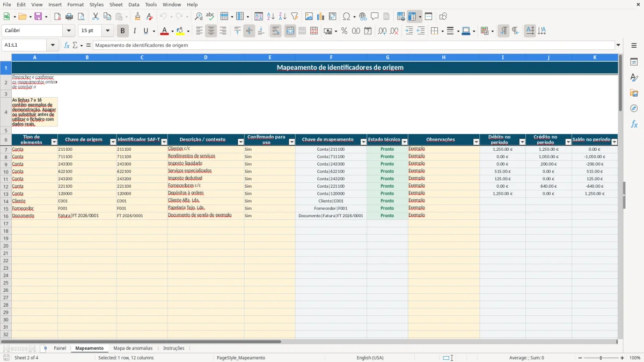644x362 pixels.
Task: Insert Chart icon in toolbar
Action: click(321, 17)
